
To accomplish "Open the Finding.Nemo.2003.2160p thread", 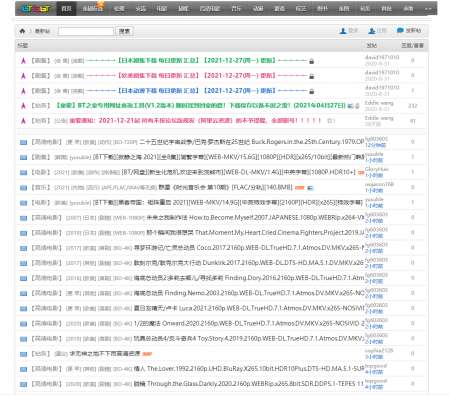I will pyautogui.click(x=249, y=293).
